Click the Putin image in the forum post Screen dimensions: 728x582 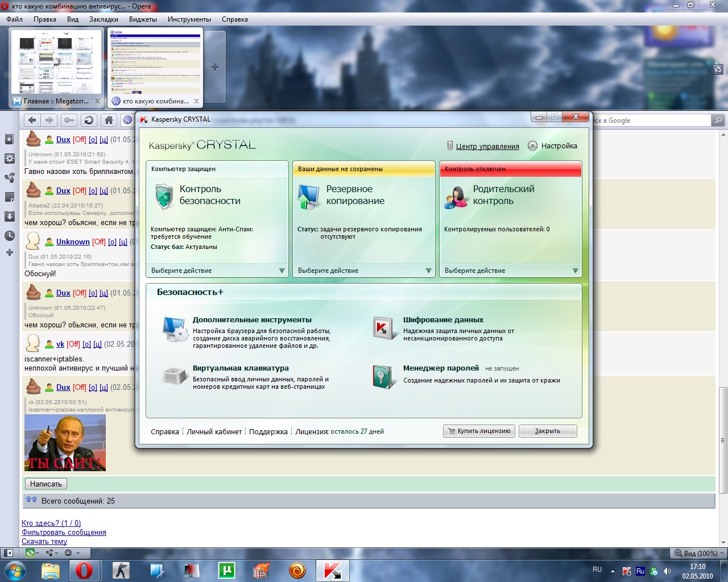tap(65, 443)
